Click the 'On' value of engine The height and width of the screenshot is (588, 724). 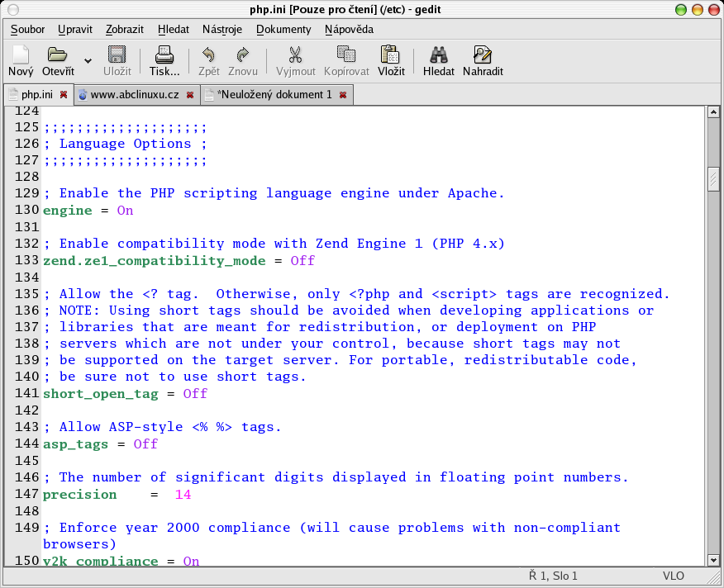coord(125,211)
